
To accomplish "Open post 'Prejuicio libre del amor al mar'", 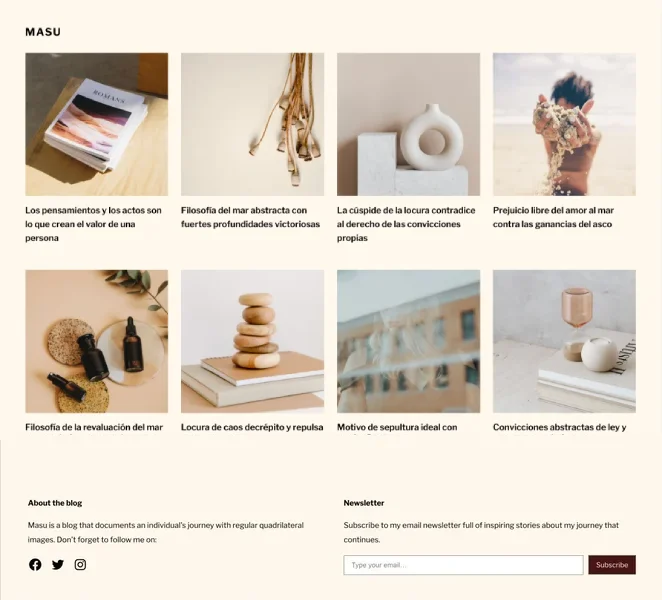I will [553, 217].
